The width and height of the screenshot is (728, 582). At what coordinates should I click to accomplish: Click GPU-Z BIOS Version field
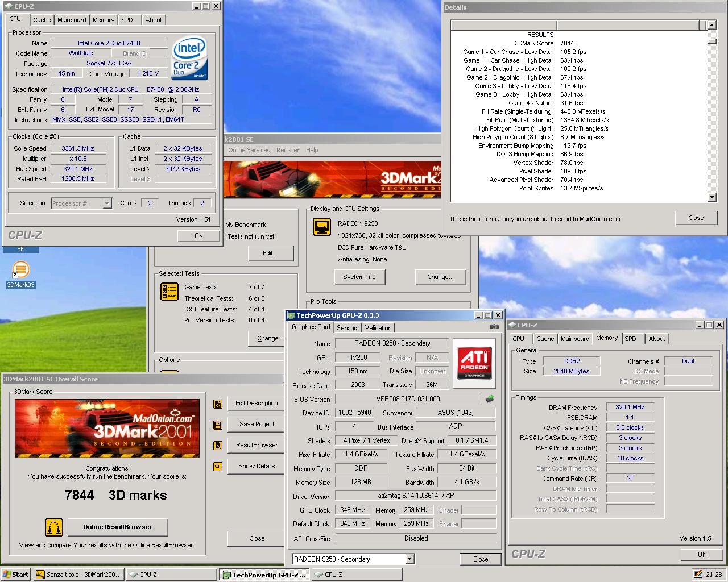pyautogui.click(x=408, y=399)
